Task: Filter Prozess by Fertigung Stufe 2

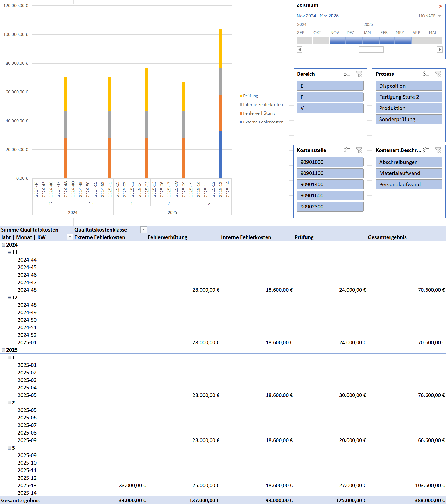Action: point(409,97)
